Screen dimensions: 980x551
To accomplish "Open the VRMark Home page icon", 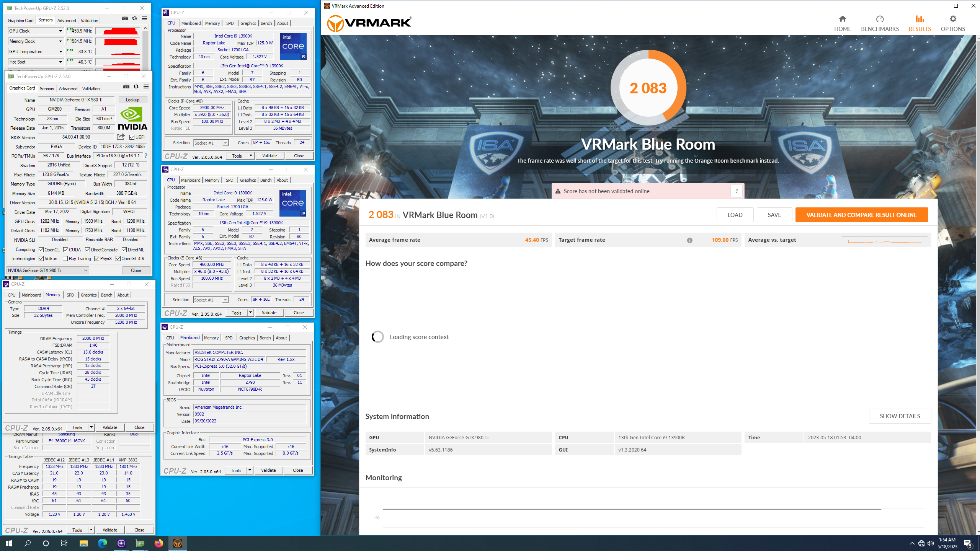I will [x=843, y=19].
